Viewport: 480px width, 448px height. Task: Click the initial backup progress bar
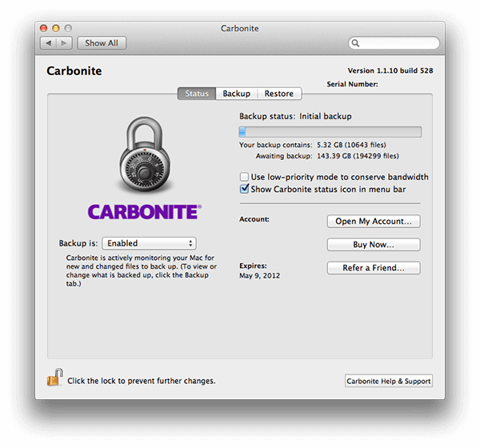[x=330, y=132]
